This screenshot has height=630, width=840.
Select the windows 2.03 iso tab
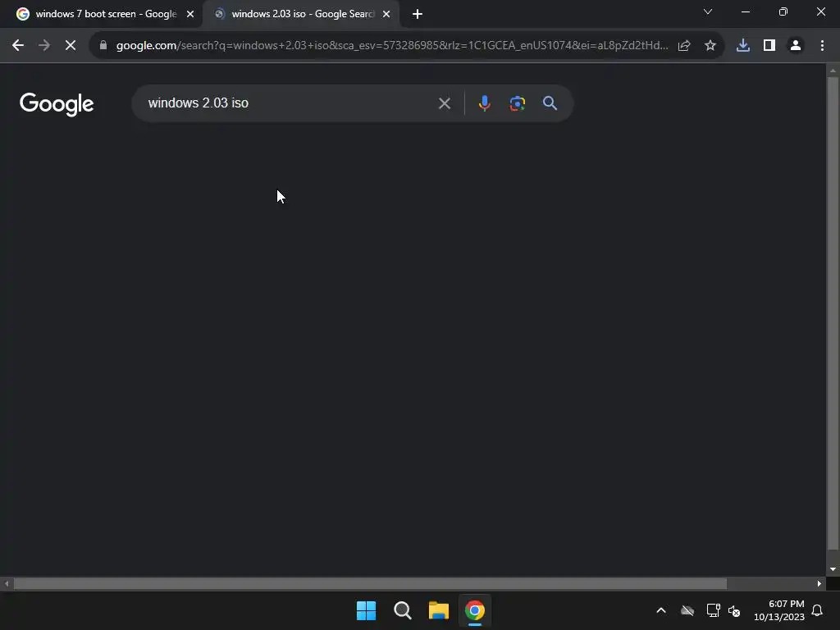[x=302, y=15]
